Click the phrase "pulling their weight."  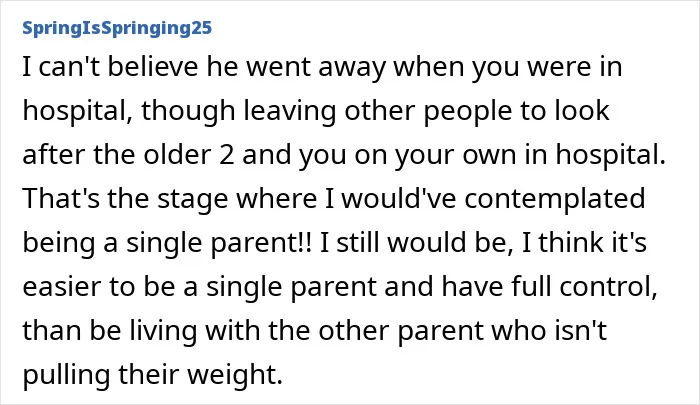tap(153, 375)
